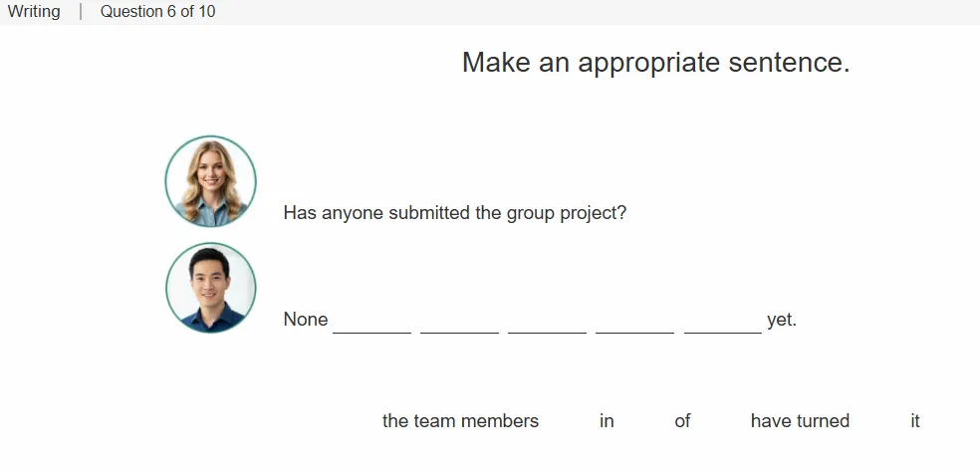Click the blonde woman's profile avatar

pos(210,181)
